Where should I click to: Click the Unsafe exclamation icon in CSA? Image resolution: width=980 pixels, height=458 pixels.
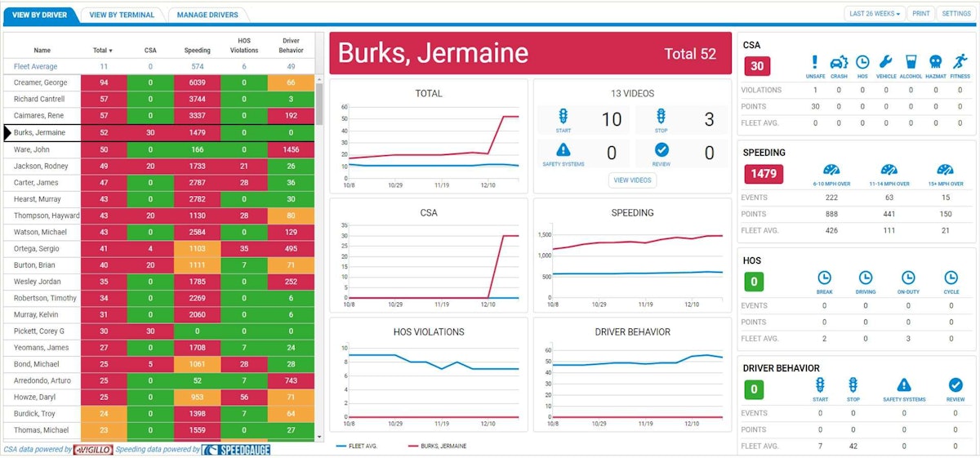[x=815, y=62]
